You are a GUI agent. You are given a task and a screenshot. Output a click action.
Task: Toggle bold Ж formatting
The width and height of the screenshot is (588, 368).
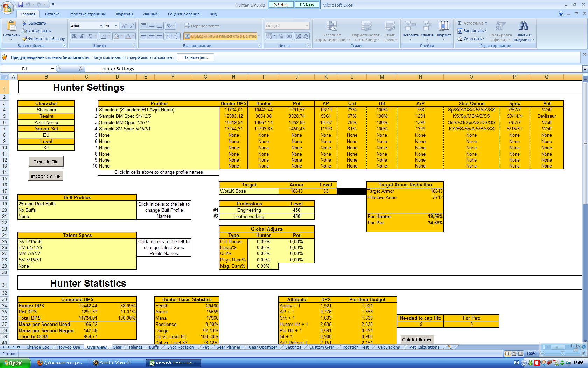coord(74,36)
